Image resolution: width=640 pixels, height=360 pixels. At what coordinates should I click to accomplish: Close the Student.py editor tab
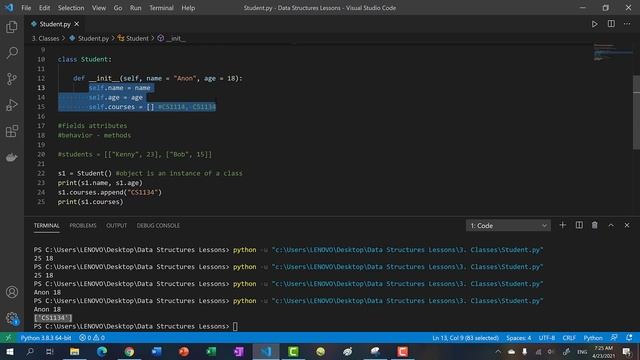[x=76, y=24]
